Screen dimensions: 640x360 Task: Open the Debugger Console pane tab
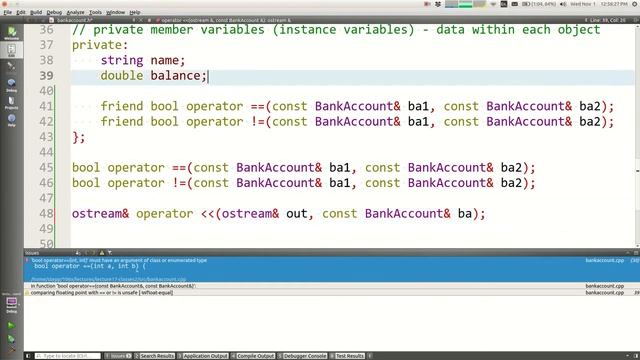(x=303, y=356)
